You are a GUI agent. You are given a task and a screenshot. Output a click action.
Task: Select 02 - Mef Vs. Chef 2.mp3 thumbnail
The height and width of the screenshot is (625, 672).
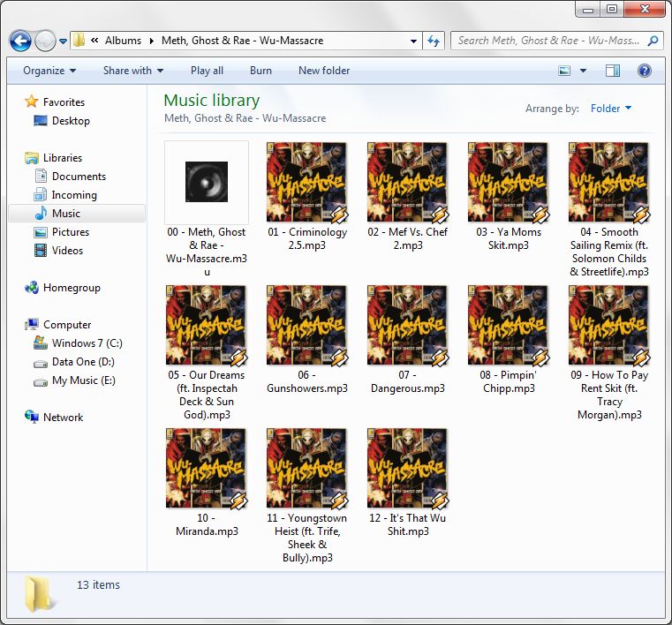point(408,182)
